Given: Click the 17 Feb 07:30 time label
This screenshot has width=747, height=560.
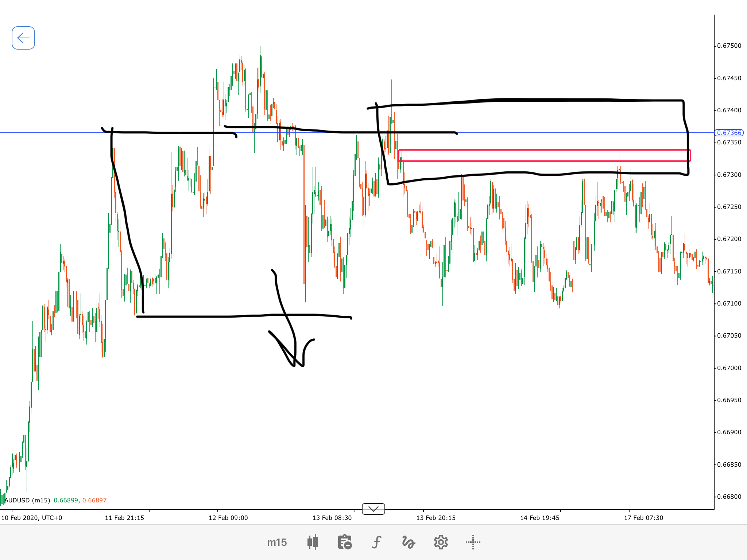Looking at the screenshot, I should (x=643, y=518).
